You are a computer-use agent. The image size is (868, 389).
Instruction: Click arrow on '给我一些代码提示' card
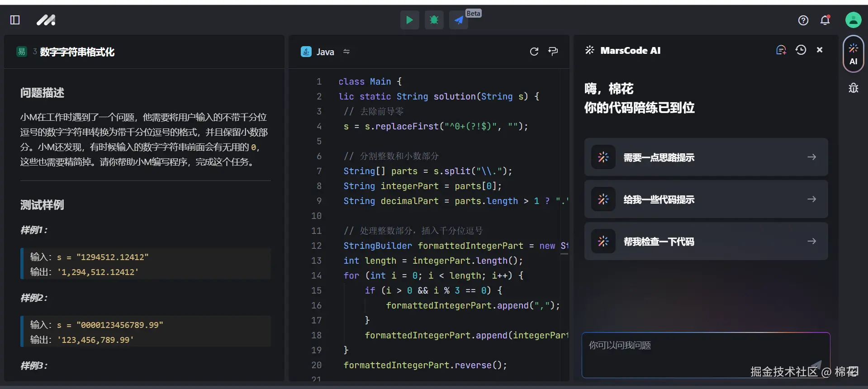coord(811,199)
